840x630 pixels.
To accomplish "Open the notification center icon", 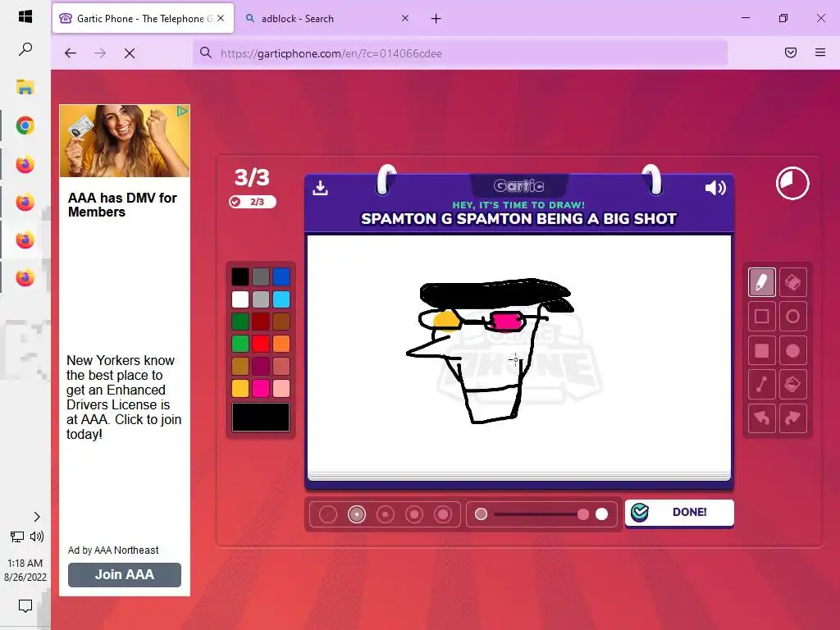I will click(25, 606).
